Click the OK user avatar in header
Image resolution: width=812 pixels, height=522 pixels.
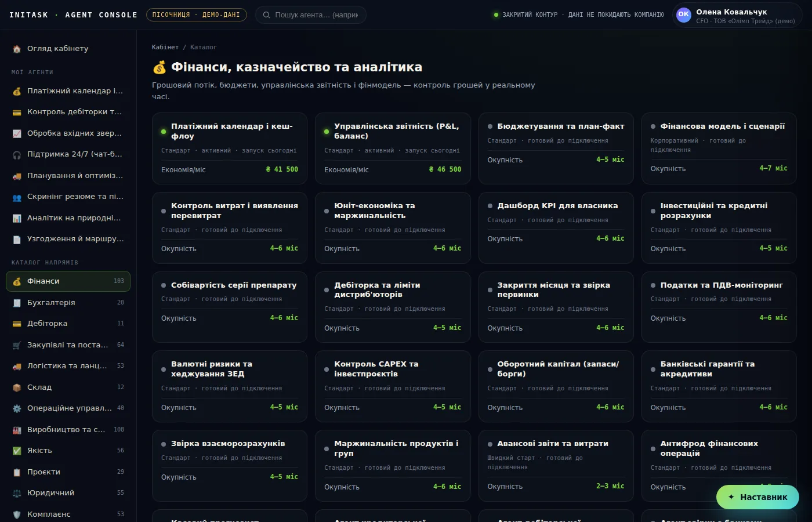coord(684,15)
